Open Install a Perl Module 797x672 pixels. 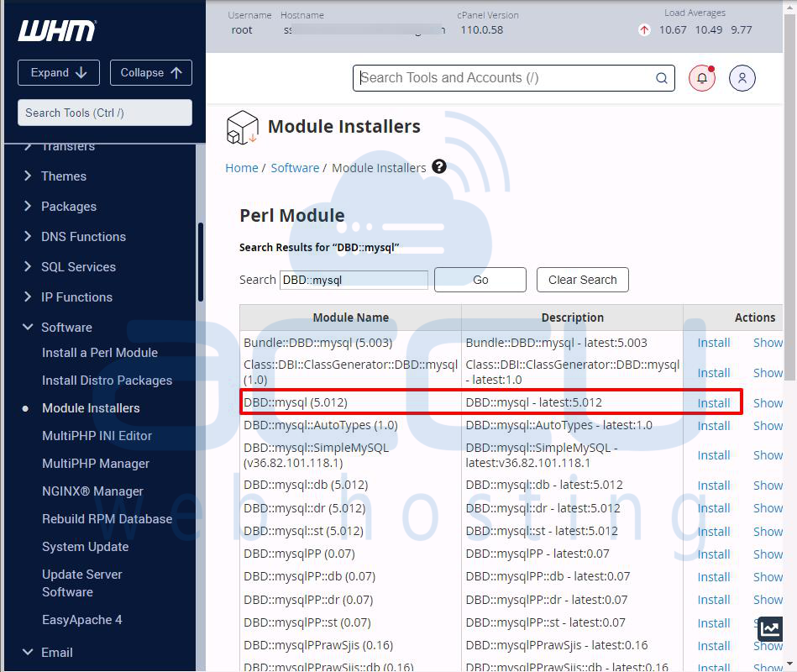100,353
